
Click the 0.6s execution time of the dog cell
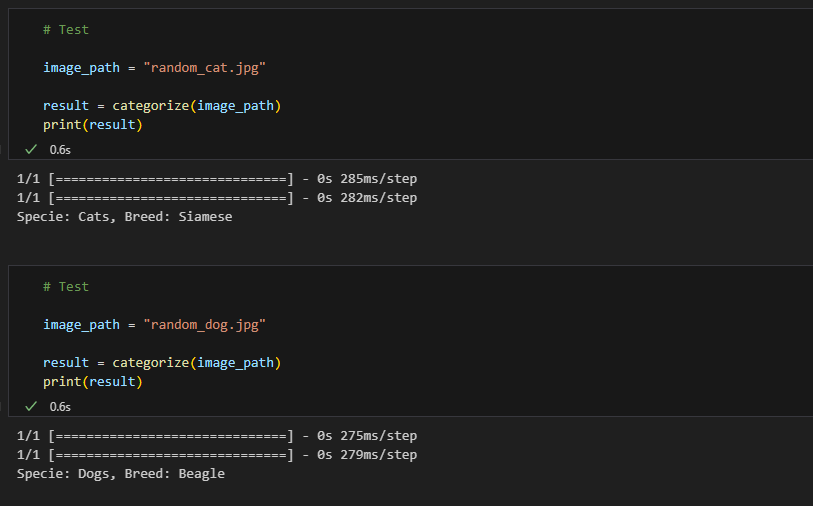pyautogui.click(x=60, y=407)
